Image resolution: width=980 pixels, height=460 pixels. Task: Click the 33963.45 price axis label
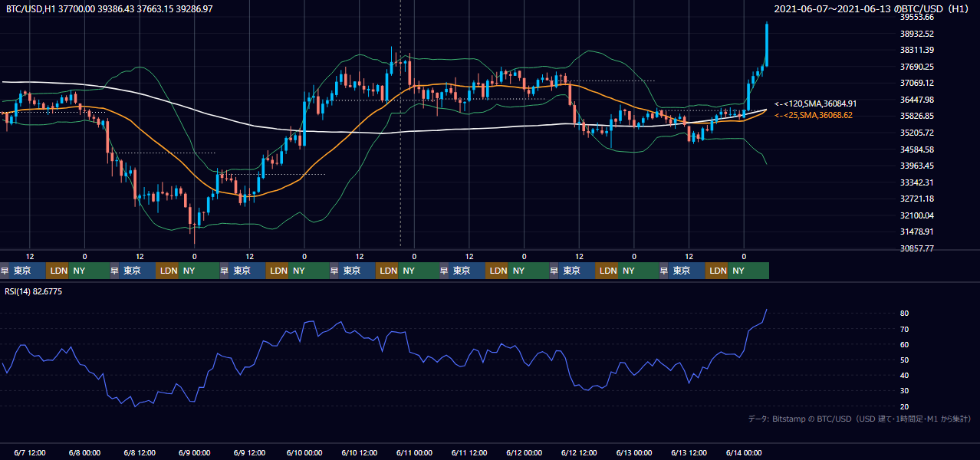918,166
